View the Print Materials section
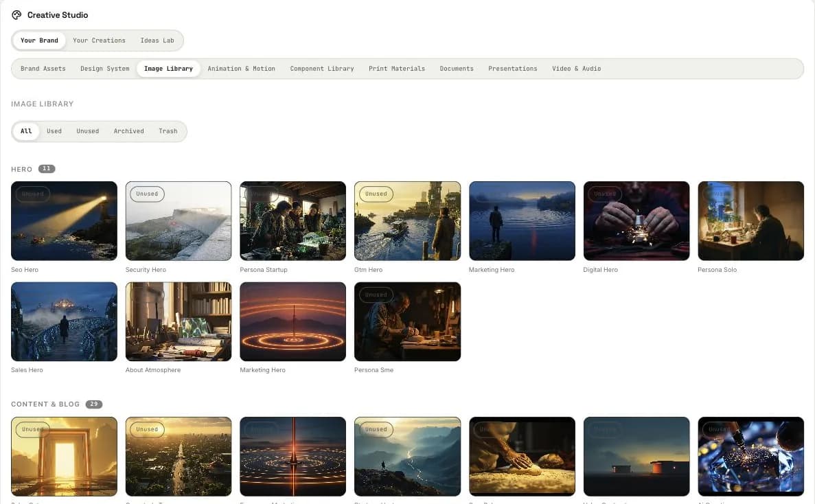 tap(397, 69)
